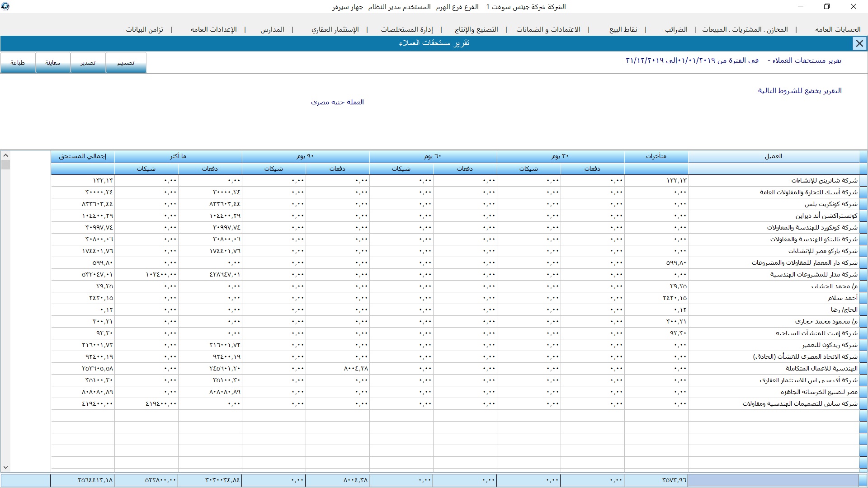Open الإعدادات العامه menu

point(213,29)
